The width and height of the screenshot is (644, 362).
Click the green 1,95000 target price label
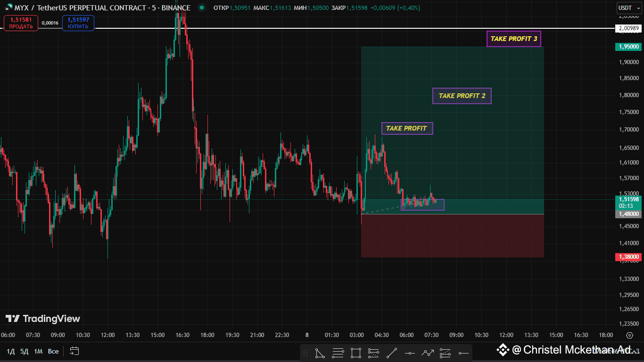click(629, 47)
